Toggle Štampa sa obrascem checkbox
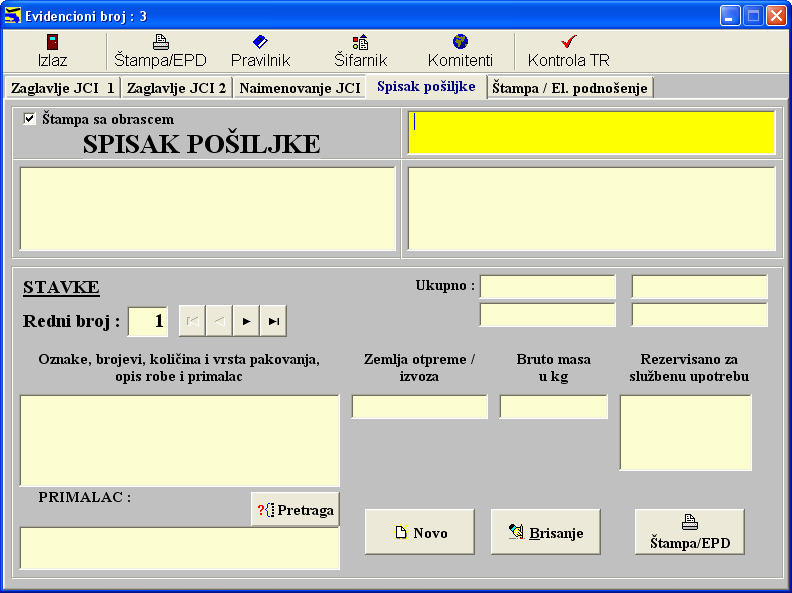This screenshot has width=792, height=593. click(29, 119)
